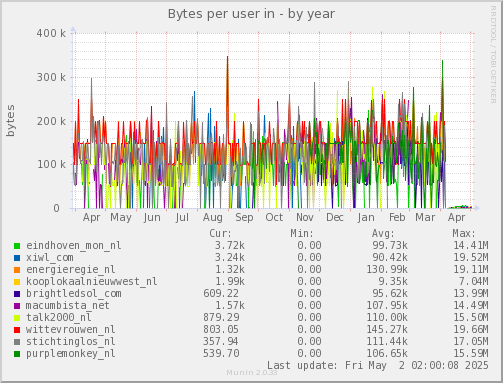The image size is (503, 383).
Task: Click the stichtinglos_nl gray legend swatch
Action: tap(17, 342)
